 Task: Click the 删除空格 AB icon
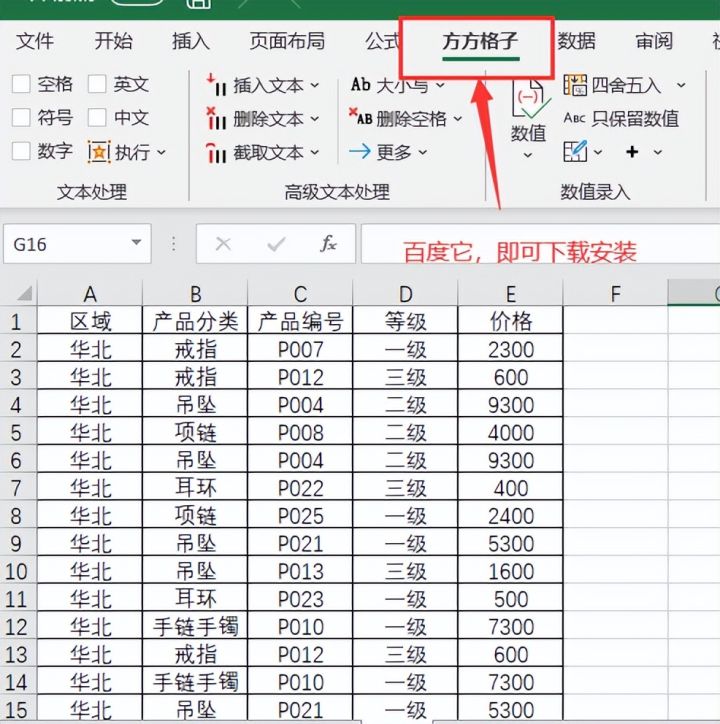(360, 117)
